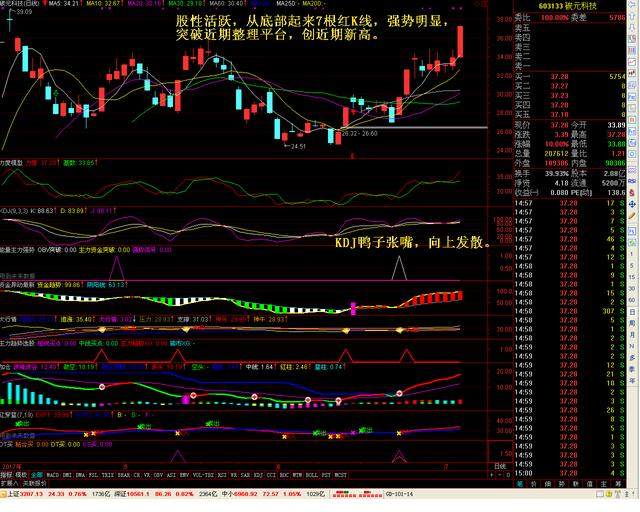Viewport: 640px width, 512px height.
Task: Click the trade row with volume 307
Action: tap(570, 311)
